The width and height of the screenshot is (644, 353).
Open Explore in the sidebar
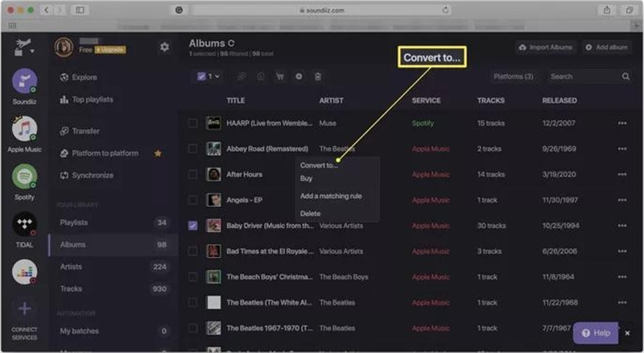78,77
